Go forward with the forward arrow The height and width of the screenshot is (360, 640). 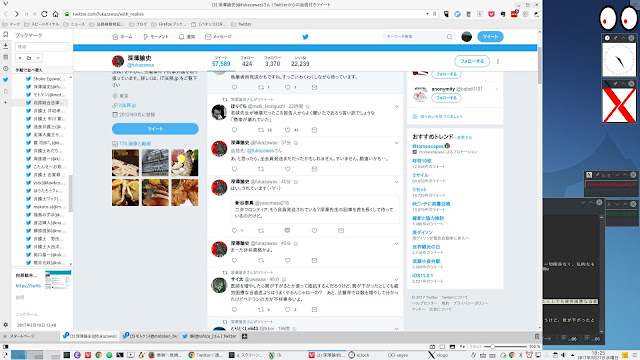click(x=17, y=14)
